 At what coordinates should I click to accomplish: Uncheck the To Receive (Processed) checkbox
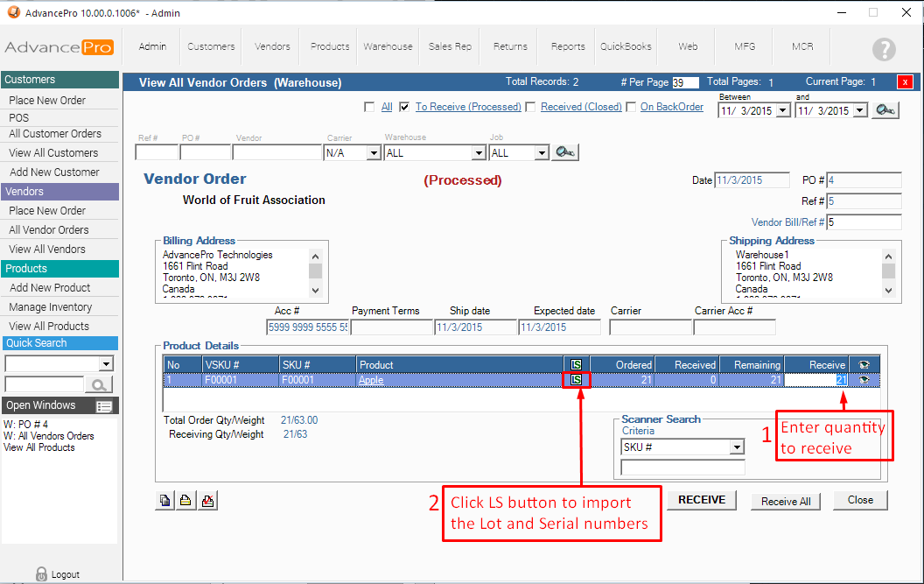(x=404, y=108)
